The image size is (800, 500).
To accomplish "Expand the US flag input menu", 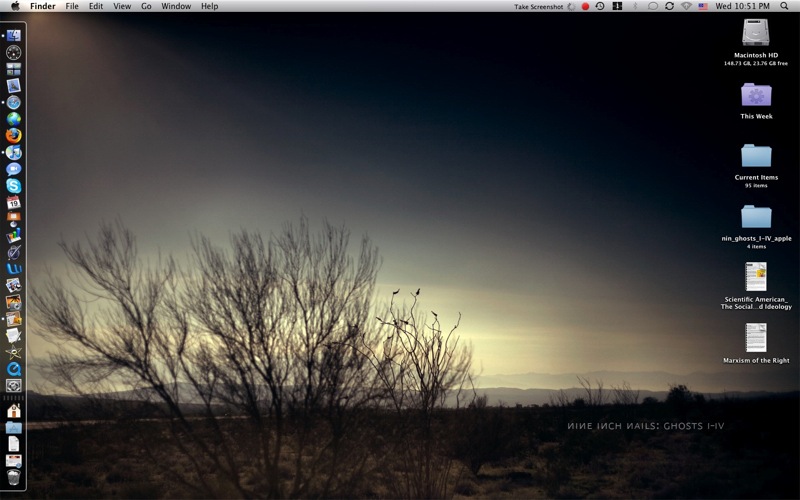I will click(x=703, y=6).
